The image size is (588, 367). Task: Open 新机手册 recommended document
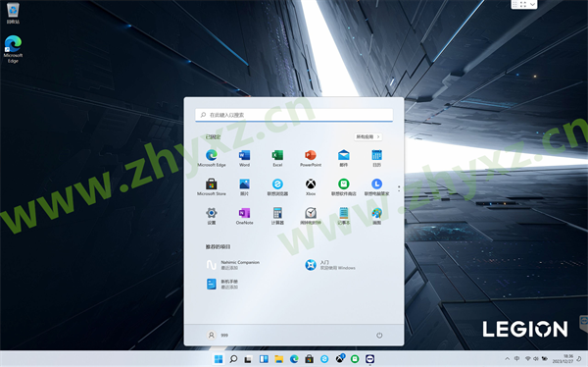tap(222, 284)
